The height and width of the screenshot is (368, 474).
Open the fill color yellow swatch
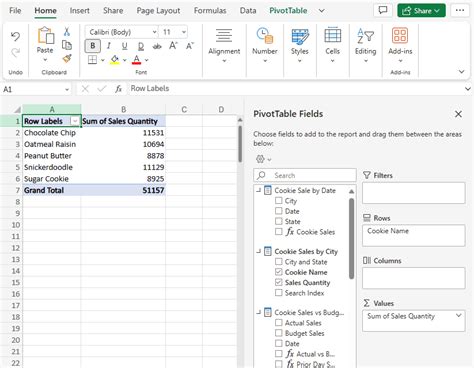[x=115, y=60]
